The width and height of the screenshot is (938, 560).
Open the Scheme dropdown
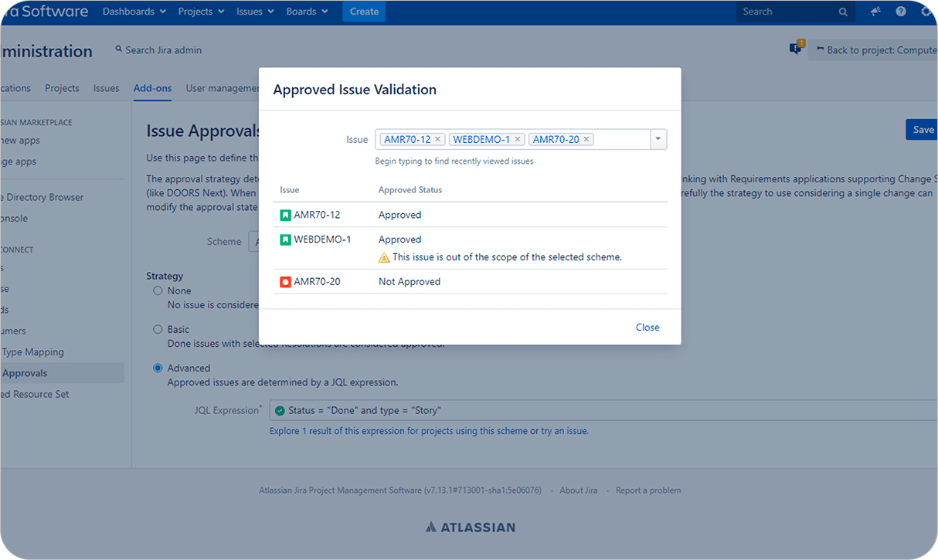point(253,241)
